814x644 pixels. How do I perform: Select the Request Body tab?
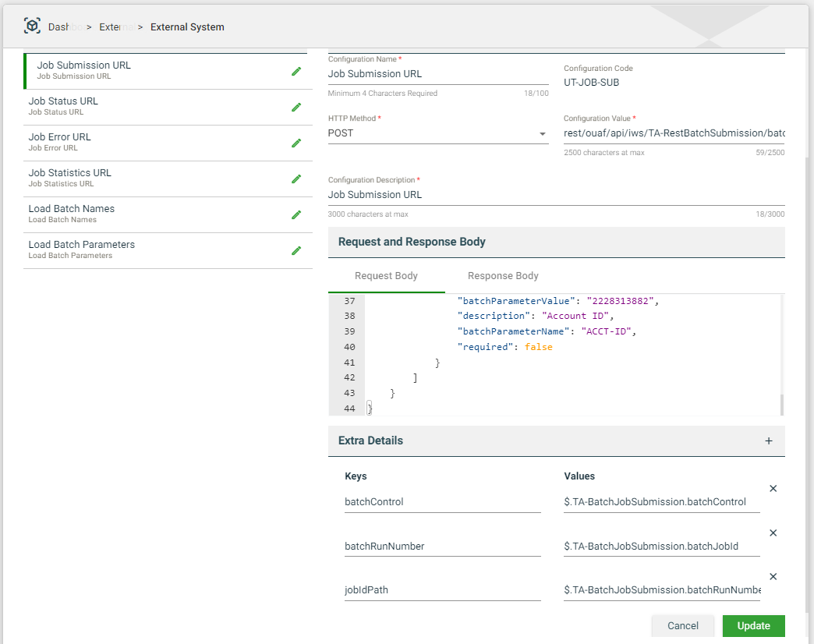click(386, 276)
